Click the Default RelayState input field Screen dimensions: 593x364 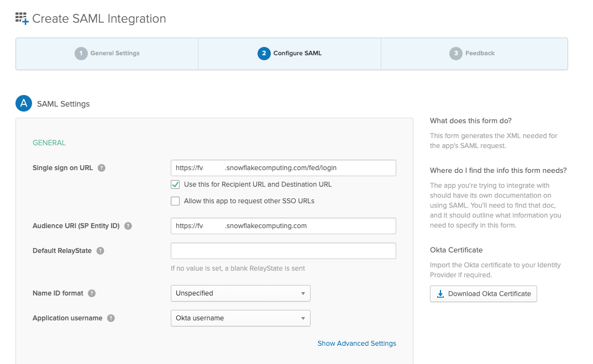click(x=284, y=251)
